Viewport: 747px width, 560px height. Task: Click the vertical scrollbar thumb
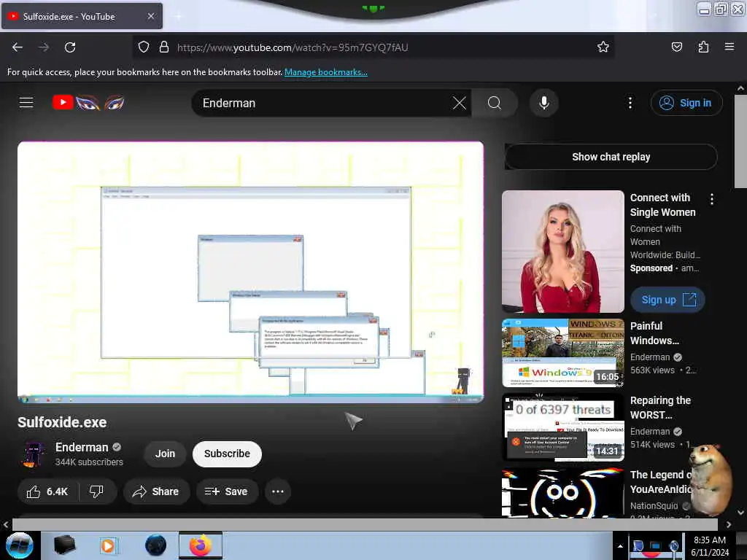tap(740, 141)
